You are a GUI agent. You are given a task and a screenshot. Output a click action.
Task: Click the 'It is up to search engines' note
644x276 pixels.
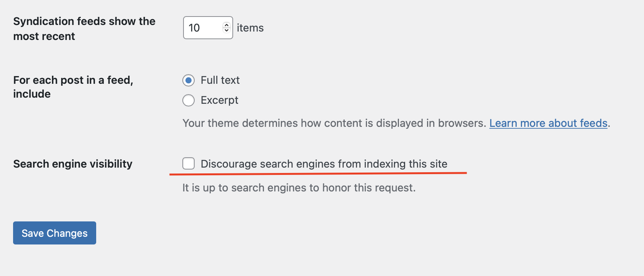299,188
